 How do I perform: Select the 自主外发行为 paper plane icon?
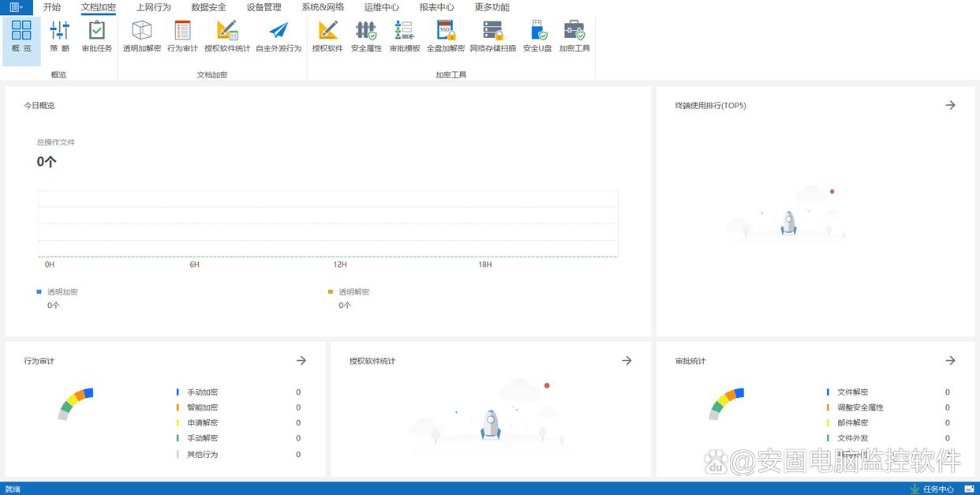[279, 36]
